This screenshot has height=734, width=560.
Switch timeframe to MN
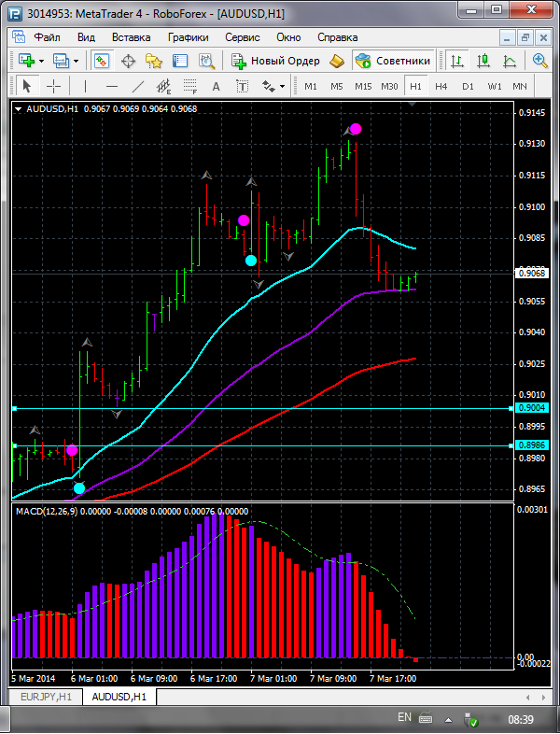(x=520, y=87)
